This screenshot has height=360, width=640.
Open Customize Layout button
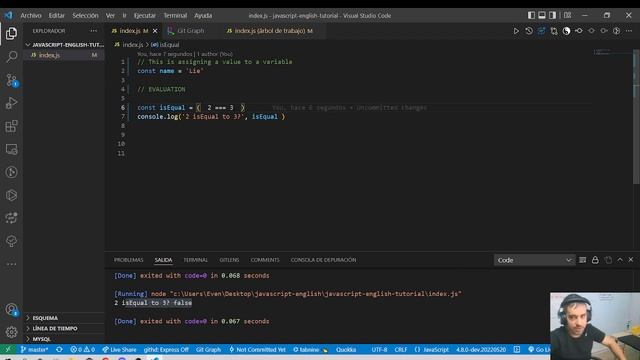(567, 15)
